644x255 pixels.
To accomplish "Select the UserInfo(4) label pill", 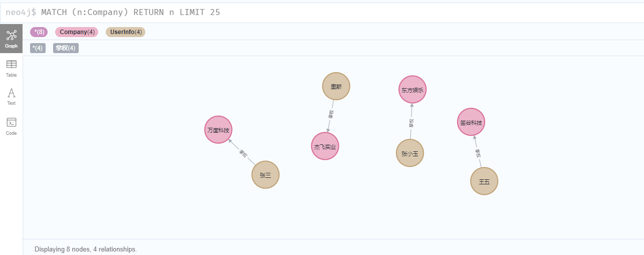I will (x=125, y=32).
